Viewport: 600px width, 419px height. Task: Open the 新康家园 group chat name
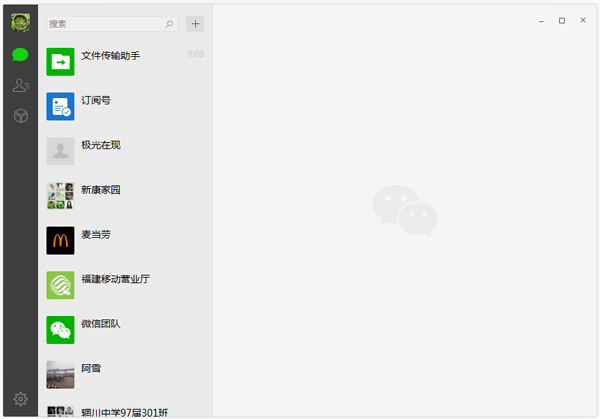[x=101, y=190]
